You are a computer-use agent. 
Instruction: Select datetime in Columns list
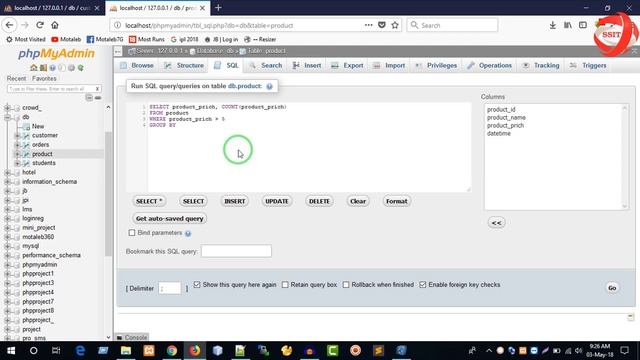(x=499, y=133)
